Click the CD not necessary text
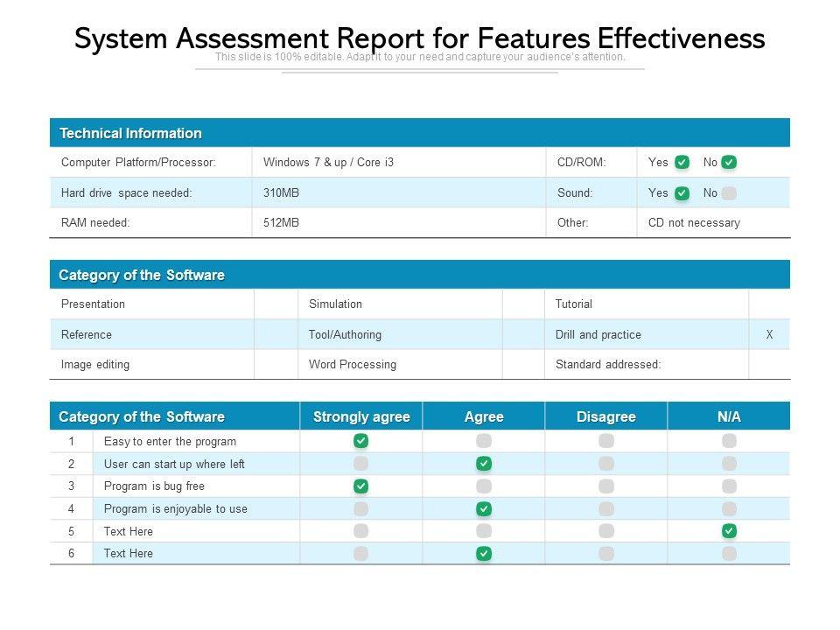The height and width of the screenshot is (630, 840). point(694,222)
